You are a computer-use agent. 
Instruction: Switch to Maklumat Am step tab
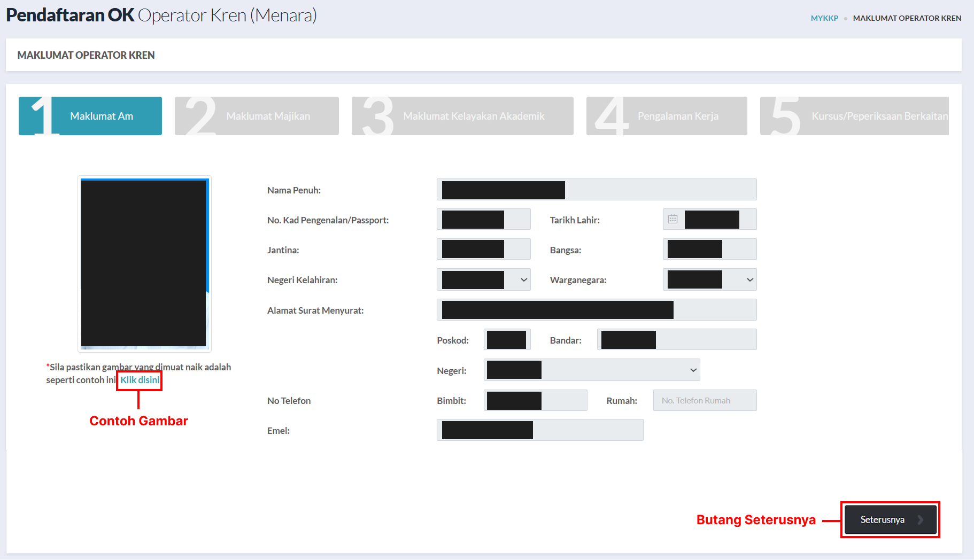point(90,116)
